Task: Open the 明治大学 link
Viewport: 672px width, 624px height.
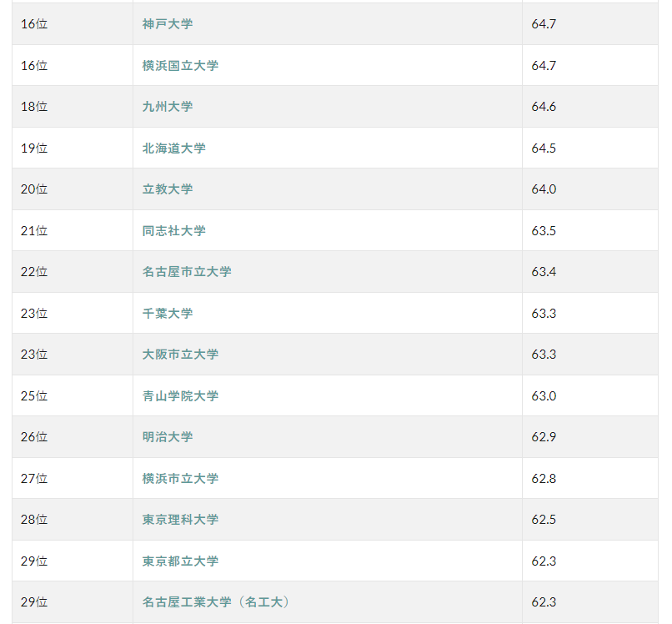Action: (168, 436)
